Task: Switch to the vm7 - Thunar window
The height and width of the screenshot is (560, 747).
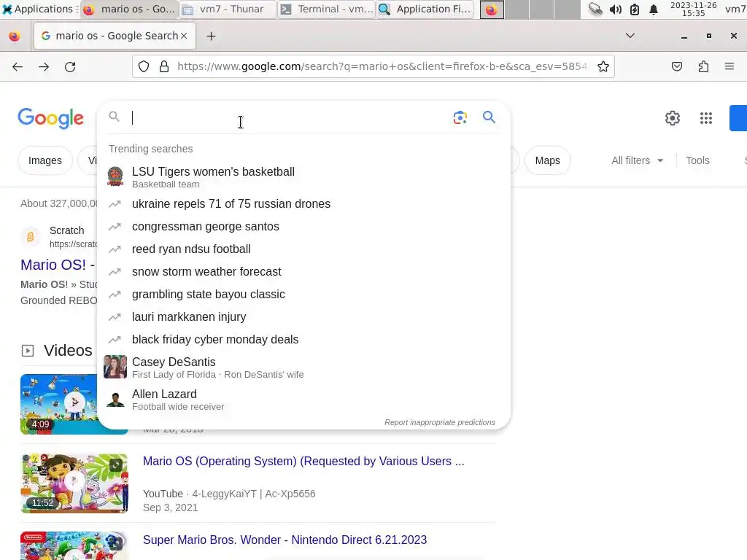Action: [228, 9]
